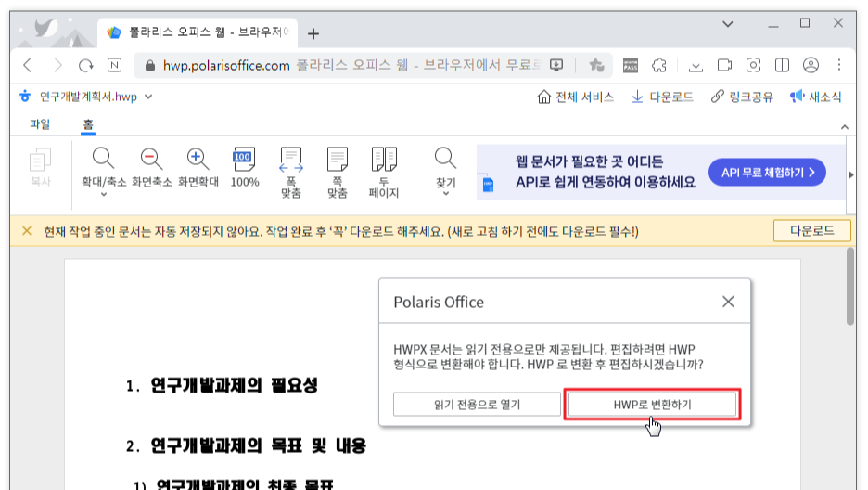Select the 쪽 맞춤 fit page tool

click(x=338, y=173)
